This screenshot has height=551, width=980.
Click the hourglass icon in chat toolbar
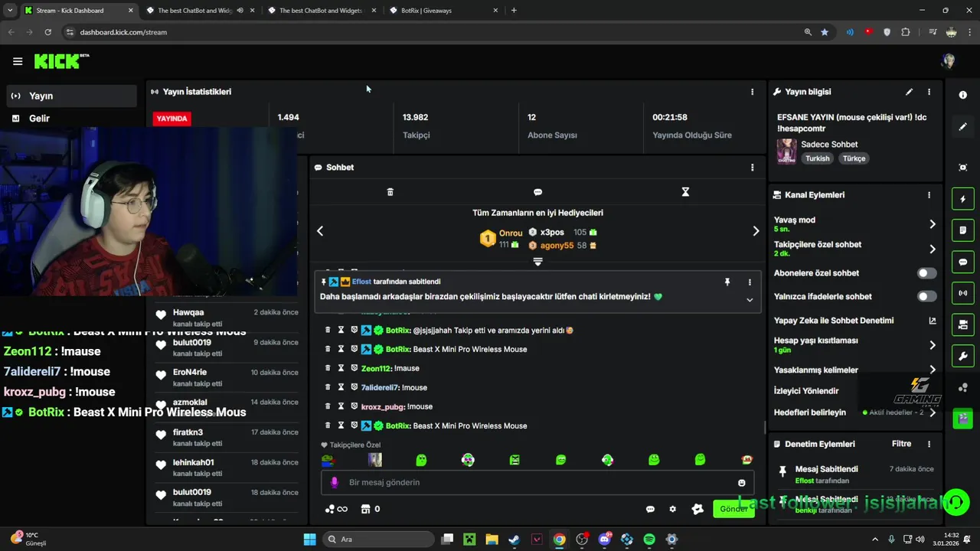click(x=685, y=192)
